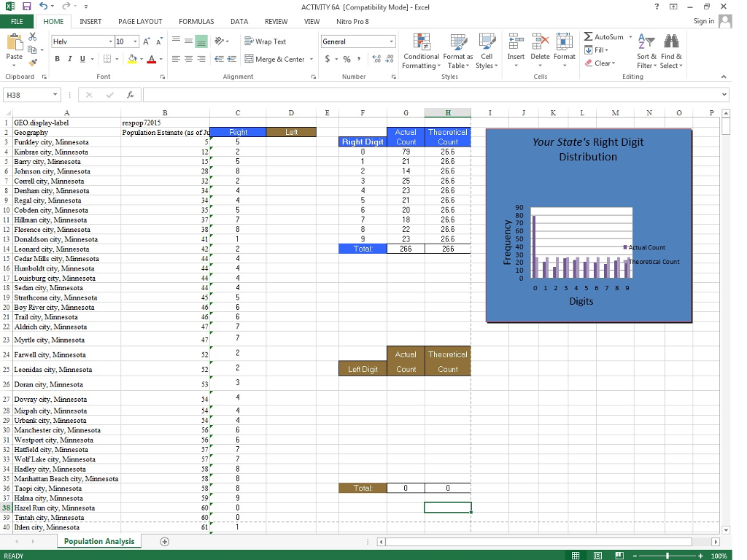Increase indent in cell
Viewport: 747px width, 560px height.
(x=232, y=59)
